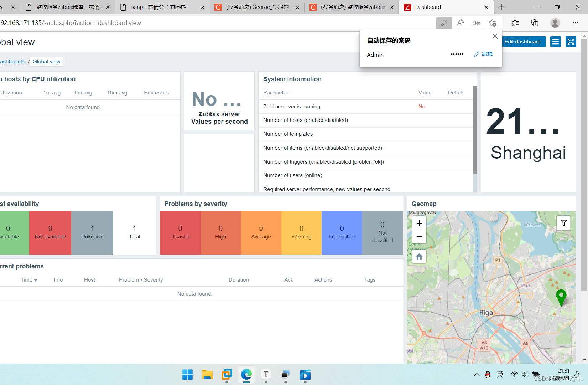Open the Collections icon
Screen dimensions: 588x385
point(535,23)
